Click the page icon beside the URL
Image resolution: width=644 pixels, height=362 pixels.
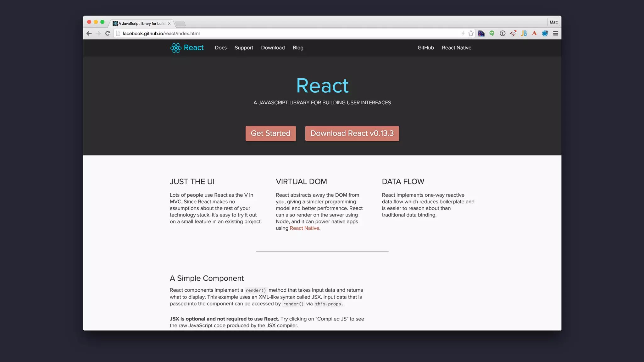click(x=118, y=33)
